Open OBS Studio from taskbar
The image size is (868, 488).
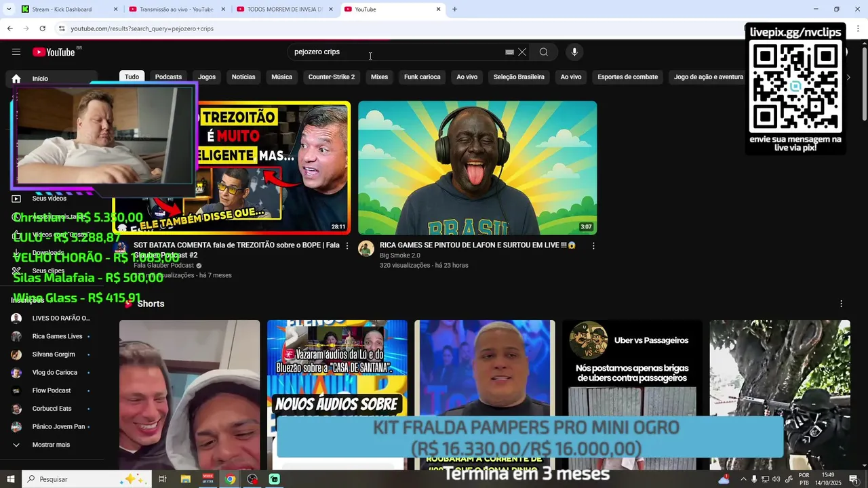[253, 479]
